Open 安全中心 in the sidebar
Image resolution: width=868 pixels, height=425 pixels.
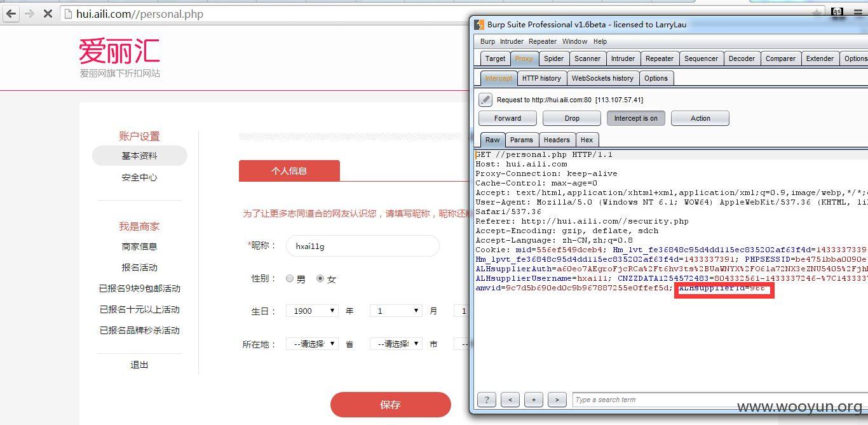[139, 177]
